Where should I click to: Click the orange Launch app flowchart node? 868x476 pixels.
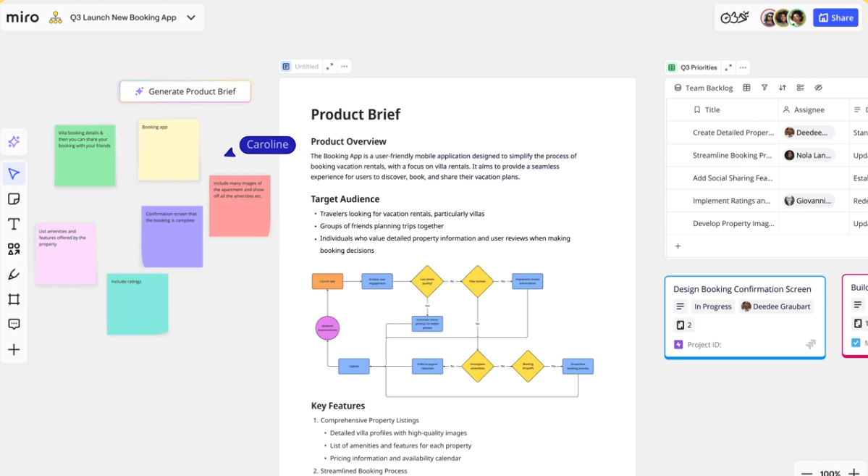pyautogui.click(x=327, y=281)
